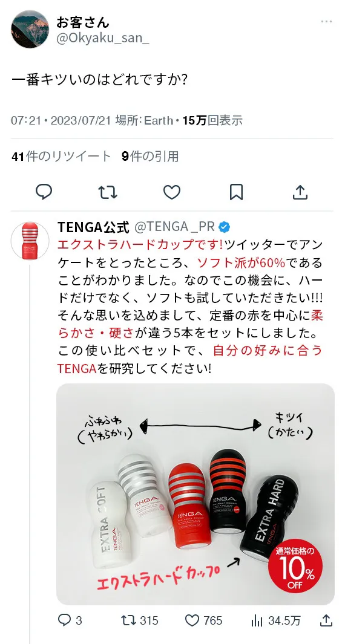Open the @Okyaku_san_ handle
Viewport: 345px width, 644px height.
[x=102, y=39]
